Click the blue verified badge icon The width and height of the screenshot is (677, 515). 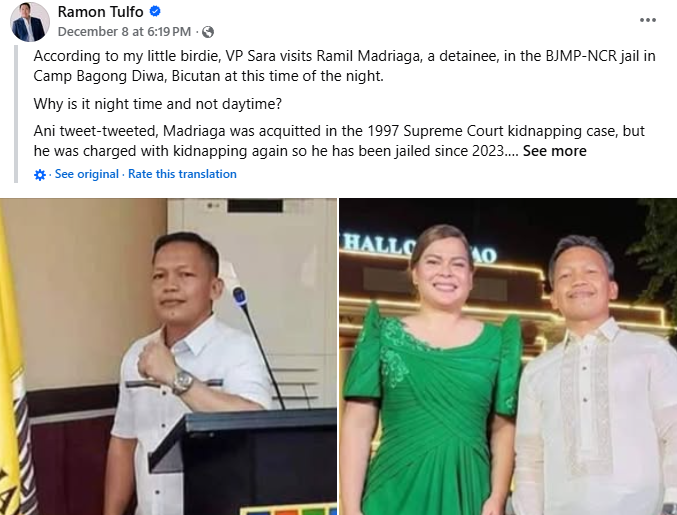pos(155,12)
